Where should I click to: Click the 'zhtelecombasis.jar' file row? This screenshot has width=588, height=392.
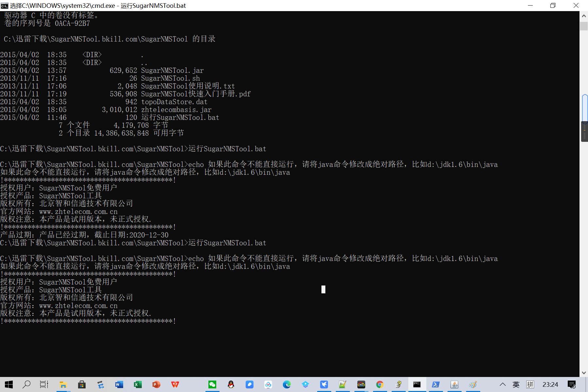point(106,110)
